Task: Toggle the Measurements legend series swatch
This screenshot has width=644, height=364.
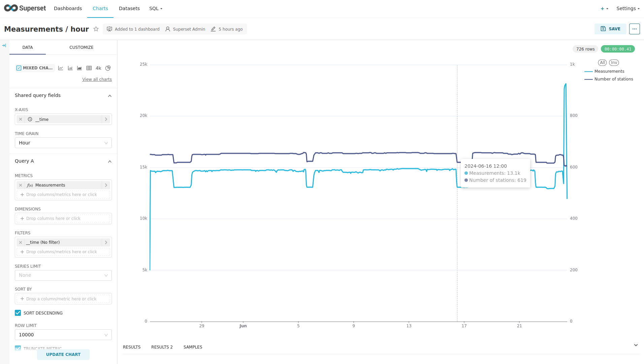Action: pyautogui.click(x=588, y=71)
